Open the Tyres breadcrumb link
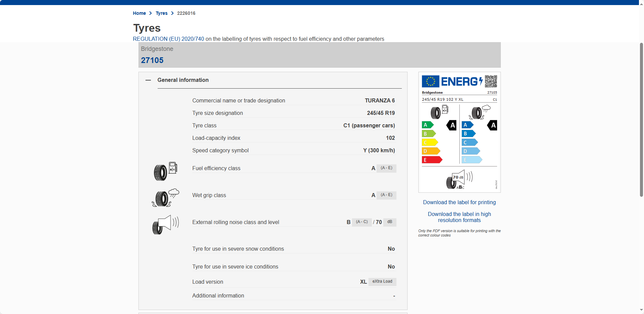 161,13
